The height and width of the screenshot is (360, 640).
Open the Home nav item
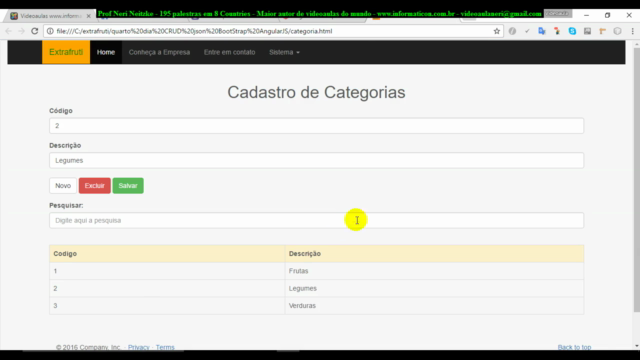coord(106,52)
